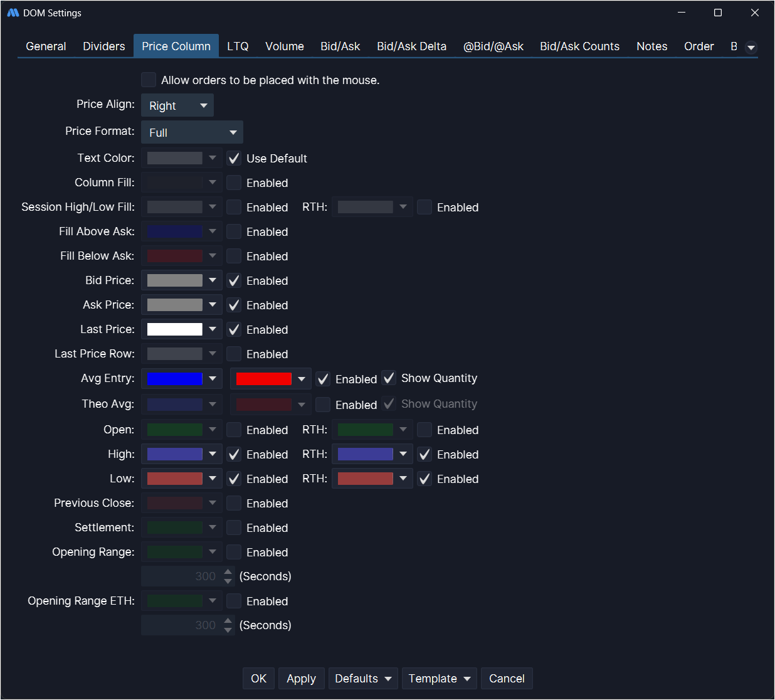The image size is (775, 700).
Task: Open the Volume tab
Action: click(284, 46)
